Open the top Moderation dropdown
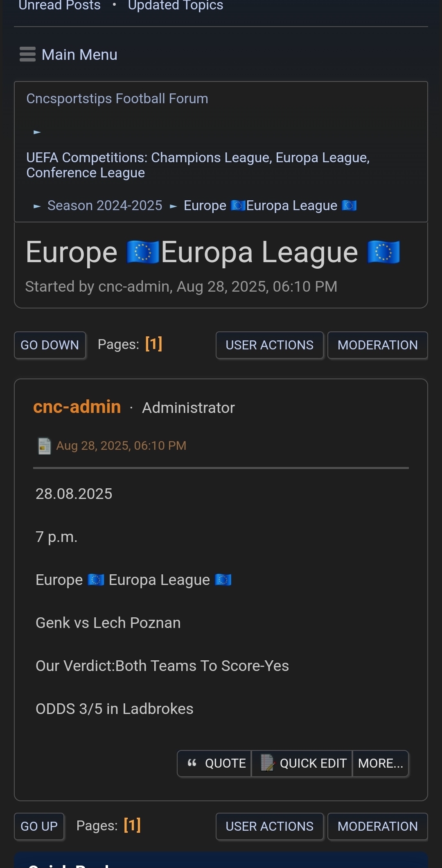The width and height of the screenshot is (442, 868). [x=377, y=345]
